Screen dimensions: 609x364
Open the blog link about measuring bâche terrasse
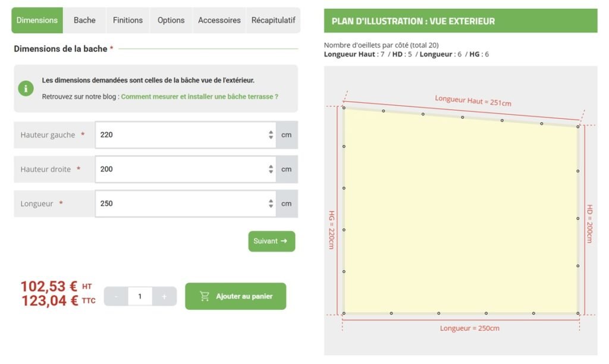pos(200,97)
